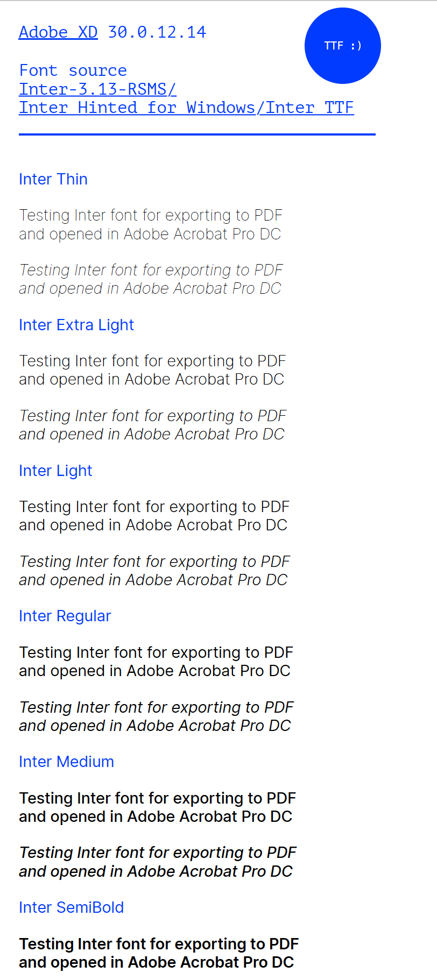Click the Inter Medium regular sample text
Screen dimensions: 437x980
click(x=157, y=807)
